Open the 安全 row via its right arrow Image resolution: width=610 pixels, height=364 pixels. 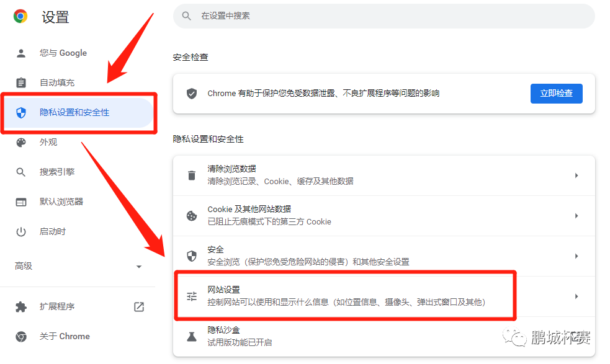pyautogui.click(x=576, y=256)
